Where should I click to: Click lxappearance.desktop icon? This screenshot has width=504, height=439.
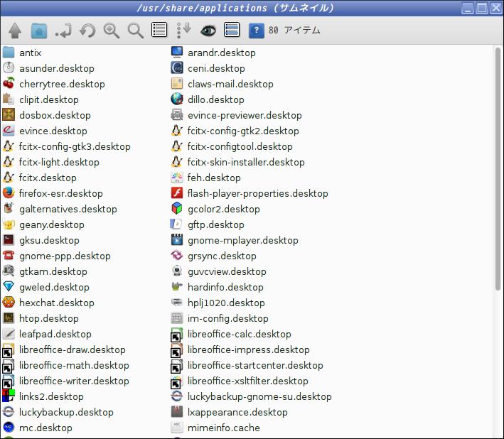pyautogui.click(x=177, y=412)
